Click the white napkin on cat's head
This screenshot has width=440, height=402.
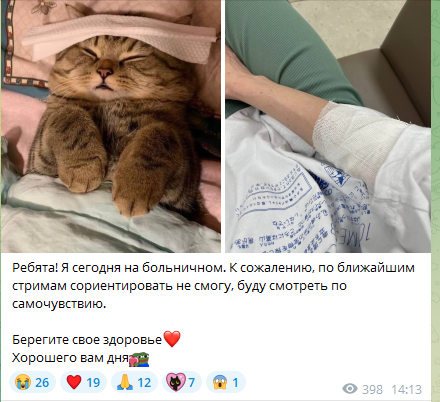point(119,37)
